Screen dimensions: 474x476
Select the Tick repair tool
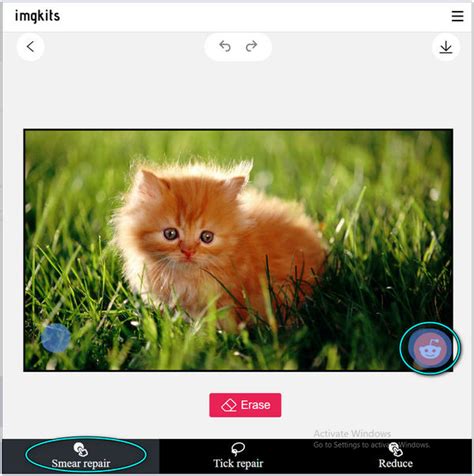(238, 456)
